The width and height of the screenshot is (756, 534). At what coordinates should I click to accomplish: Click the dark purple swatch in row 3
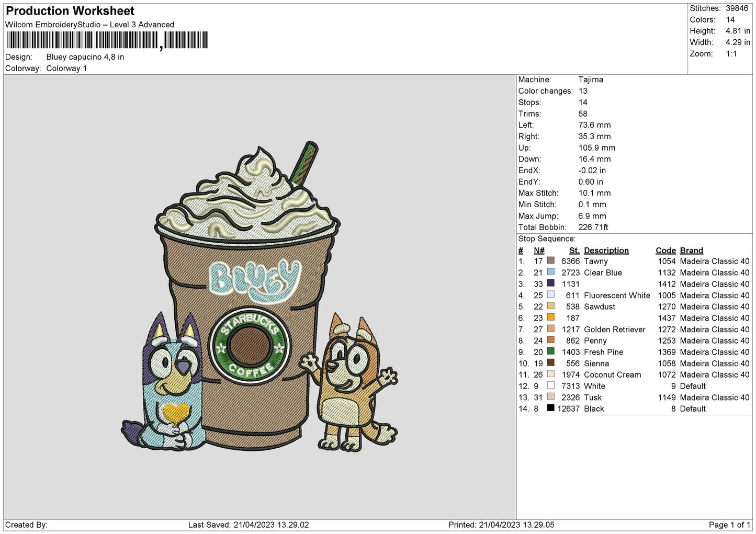click(x=550, y=283)
